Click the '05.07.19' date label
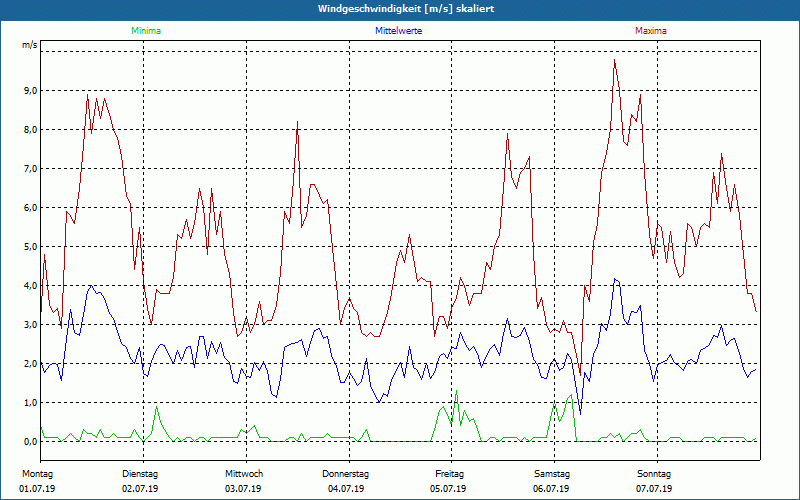 pos(448,489)
